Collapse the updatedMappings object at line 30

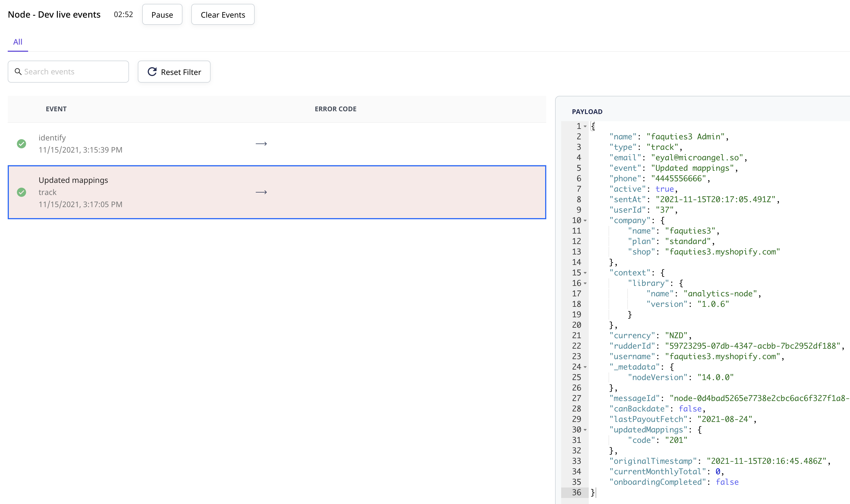[x=585, y=430]
